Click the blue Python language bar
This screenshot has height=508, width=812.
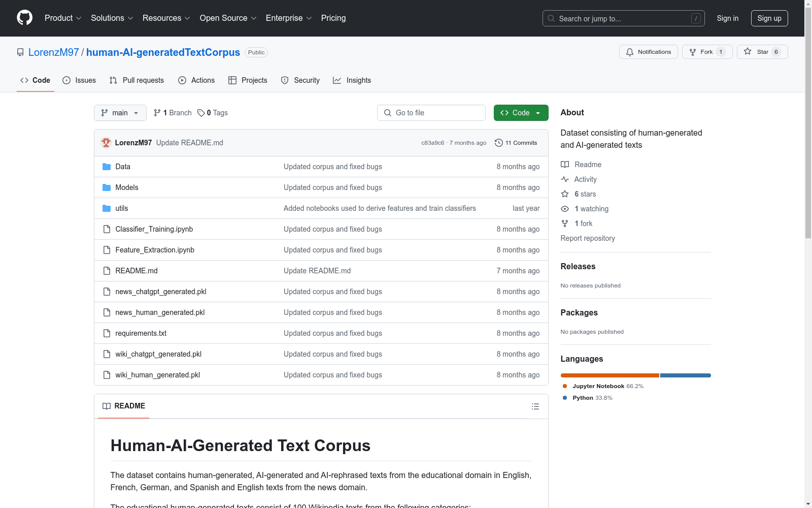click(686, 375)
